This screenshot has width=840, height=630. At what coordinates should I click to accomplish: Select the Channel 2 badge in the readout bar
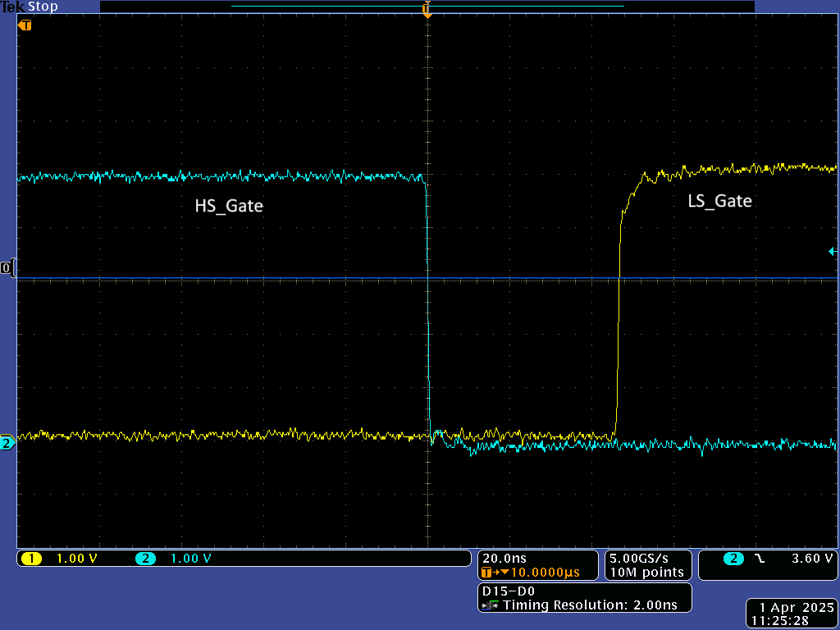[x=146, y=558]
